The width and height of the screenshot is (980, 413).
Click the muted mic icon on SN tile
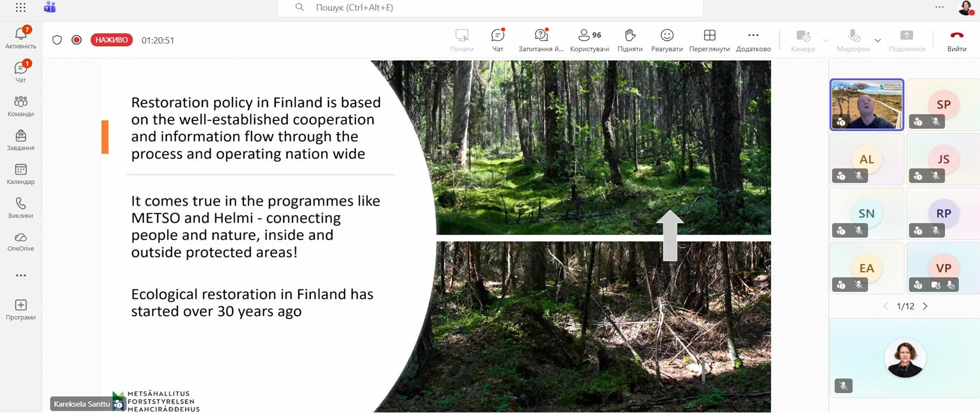coord(859,231)
